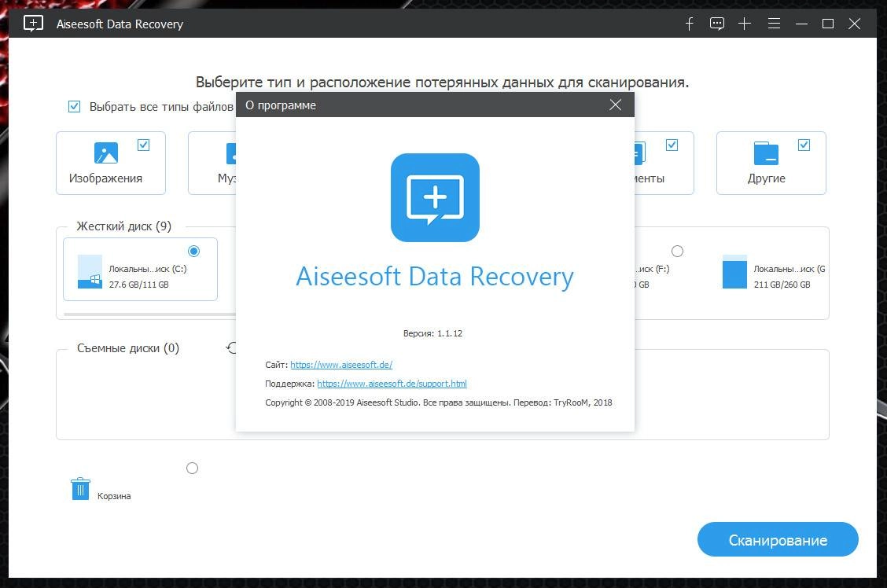
Task: Click the hard disk list horizontal scrollbar
Action: (150, 314)
